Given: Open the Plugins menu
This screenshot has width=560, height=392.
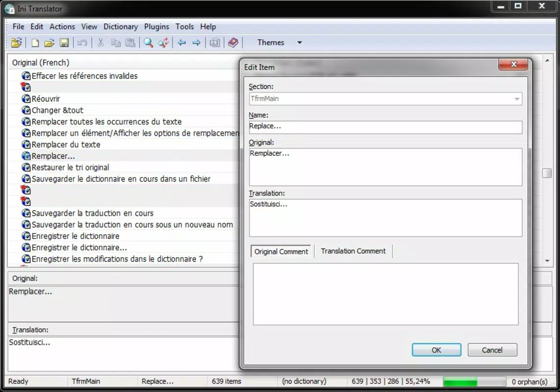Looking at the screenshot, I should [x=156, y=26].
